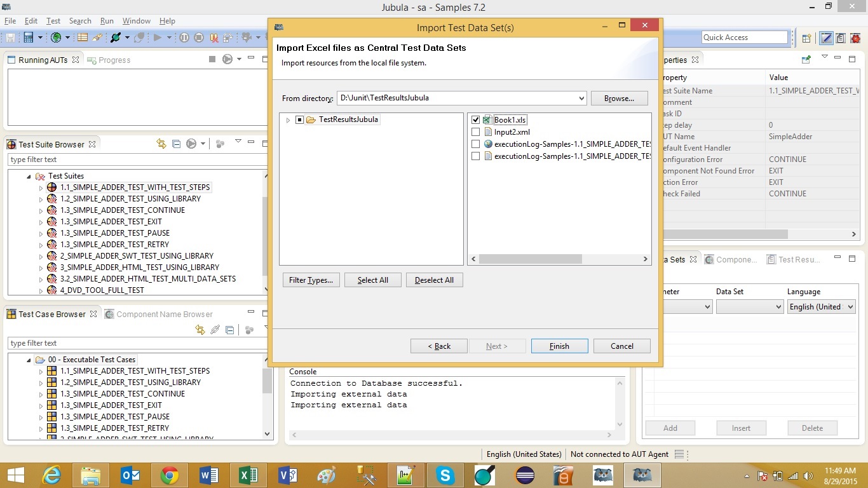Click the Deselect All button
This screenshot has width=868, height=488.
click(434, 280)
